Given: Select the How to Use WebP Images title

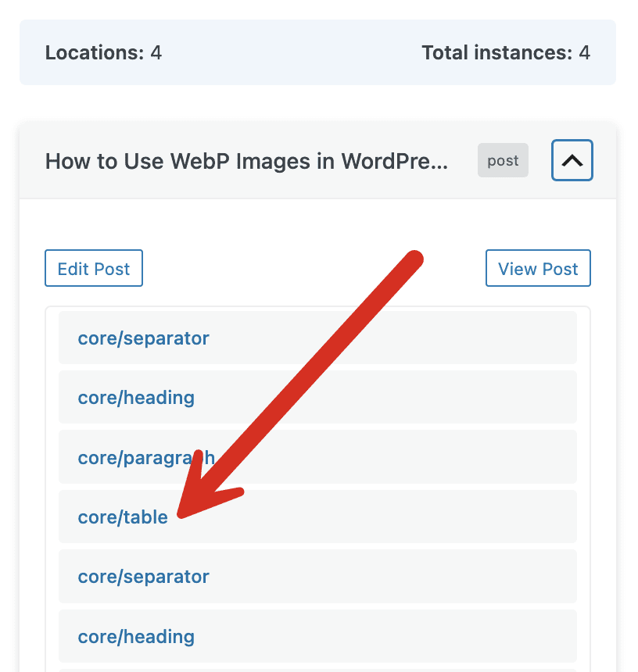Looking at the screenshot, I should 246,161.
